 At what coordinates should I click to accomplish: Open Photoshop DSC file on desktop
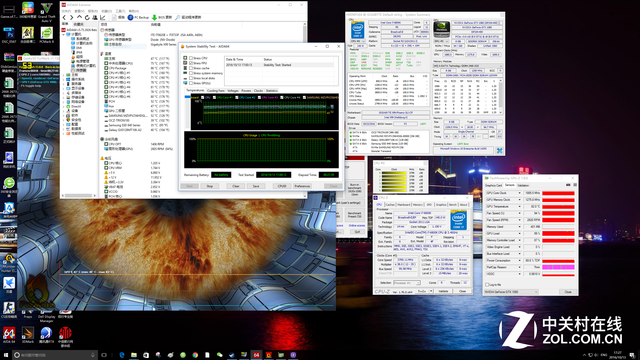9,35
